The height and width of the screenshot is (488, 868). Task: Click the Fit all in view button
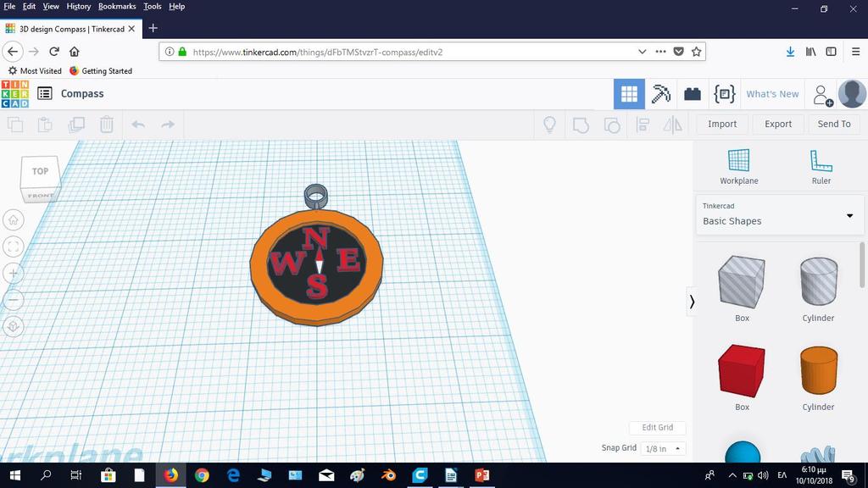pyautogui.click(x=14, y=247)
